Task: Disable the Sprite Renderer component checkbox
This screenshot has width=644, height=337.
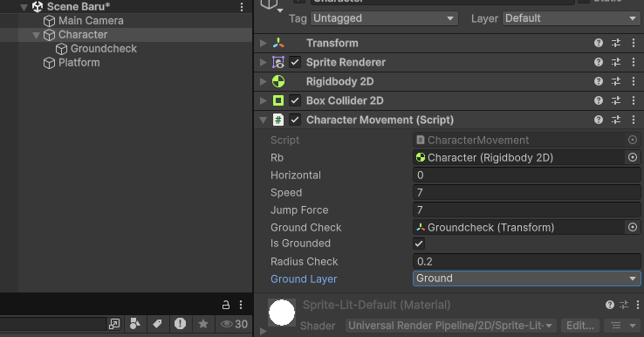Action: click(x=295, y=62)
